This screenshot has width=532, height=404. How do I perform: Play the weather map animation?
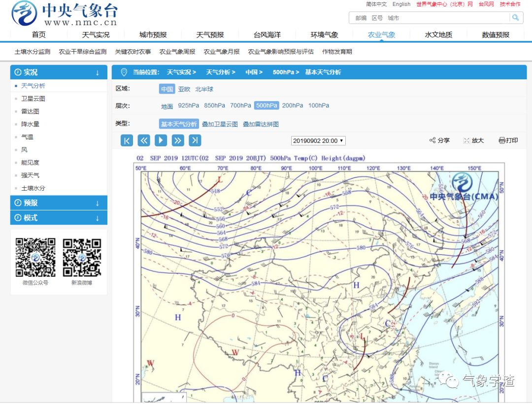[x=161, y=140]
